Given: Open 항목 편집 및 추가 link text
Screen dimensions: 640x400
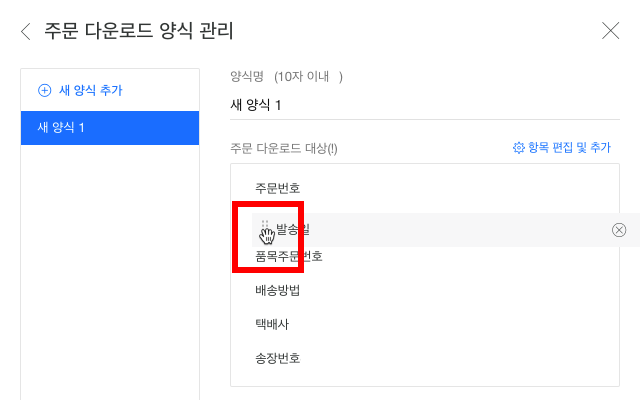Looking at the screenshot, I should (x=569, y=147).
